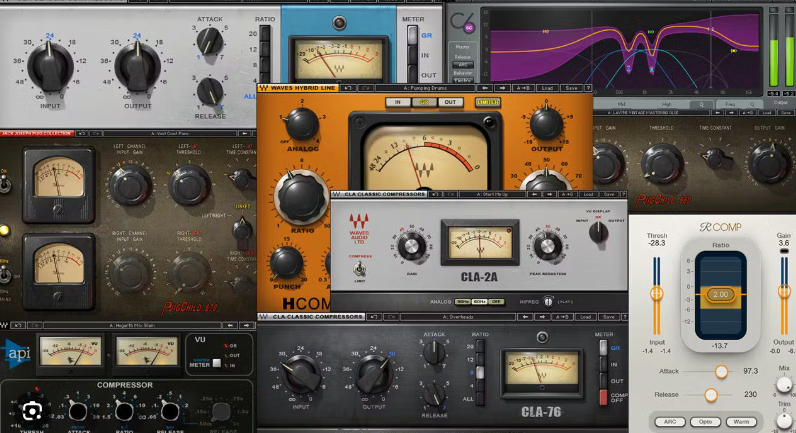This screenshot has width=796, height=433.
Task: Click the RComp Release slider handle
Action: 711,394
